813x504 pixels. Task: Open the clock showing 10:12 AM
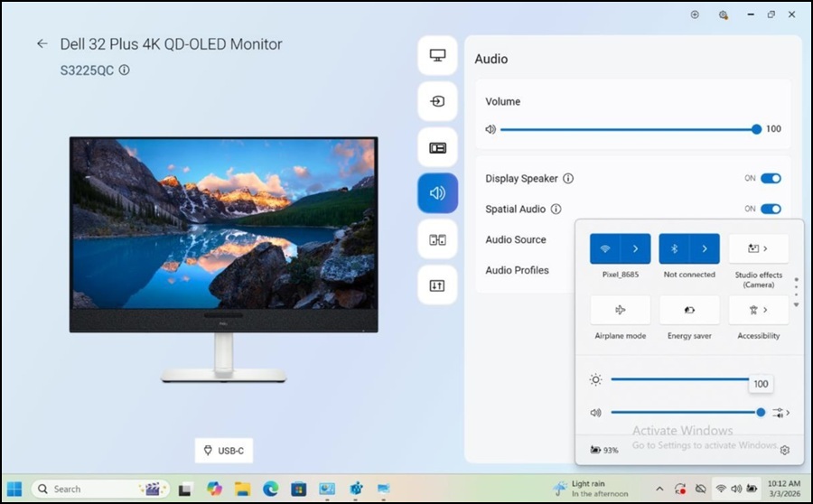(x=784, y=489)
